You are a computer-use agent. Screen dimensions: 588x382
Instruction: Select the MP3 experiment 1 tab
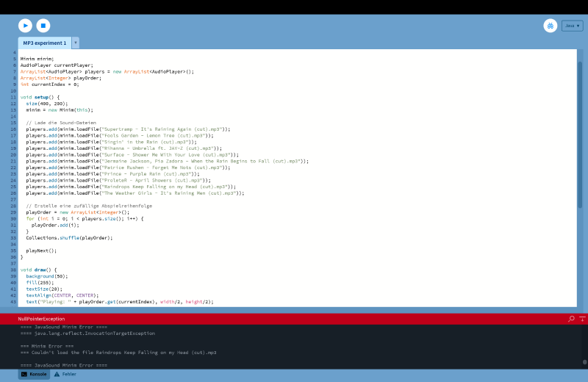[x=44, y=43]
